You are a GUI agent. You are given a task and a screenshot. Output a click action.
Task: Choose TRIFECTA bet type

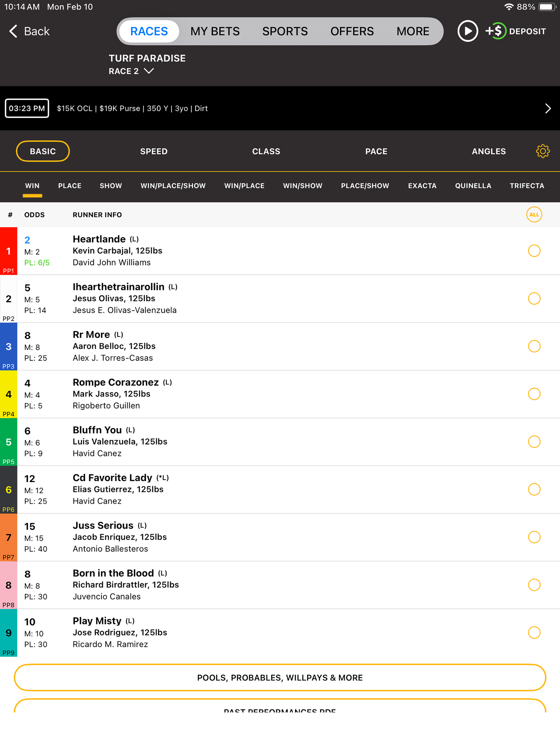coord(527,185)
